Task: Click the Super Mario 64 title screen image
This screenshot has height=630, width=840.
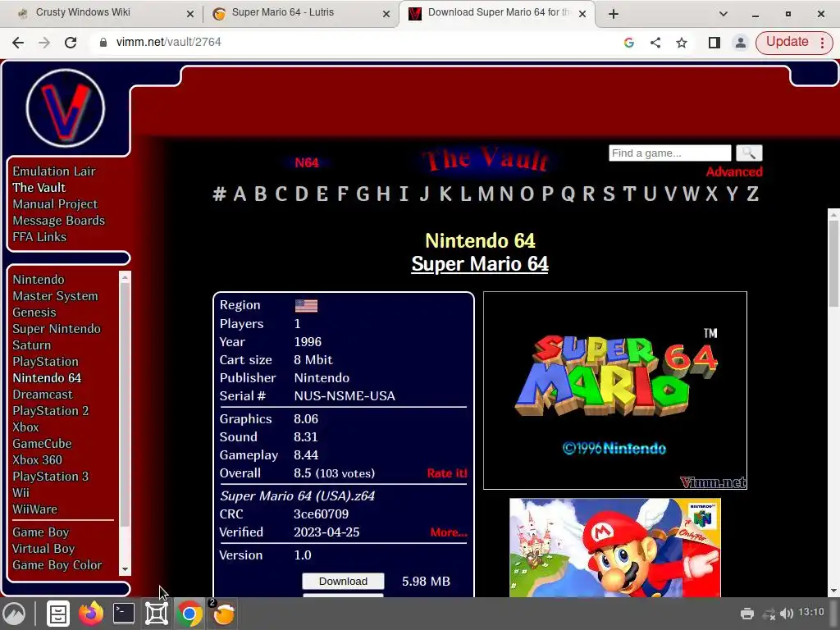Action: [x=615, y=390]
